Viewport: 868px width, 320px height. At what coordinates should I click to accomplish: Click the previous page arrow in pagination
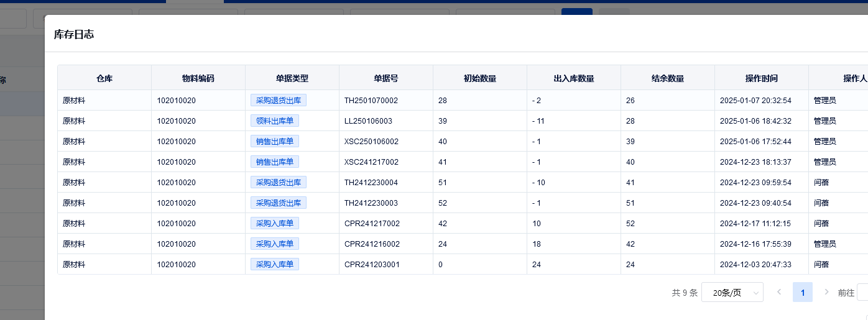778,292
